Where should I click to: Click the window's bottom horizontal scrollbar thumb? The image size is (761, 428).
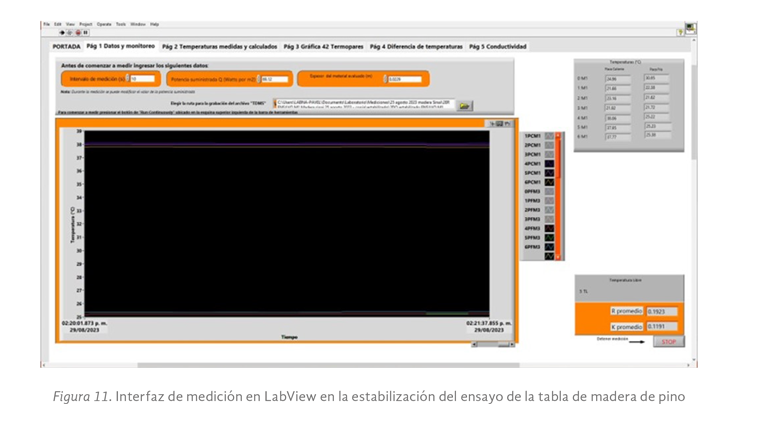coord(328,365)
